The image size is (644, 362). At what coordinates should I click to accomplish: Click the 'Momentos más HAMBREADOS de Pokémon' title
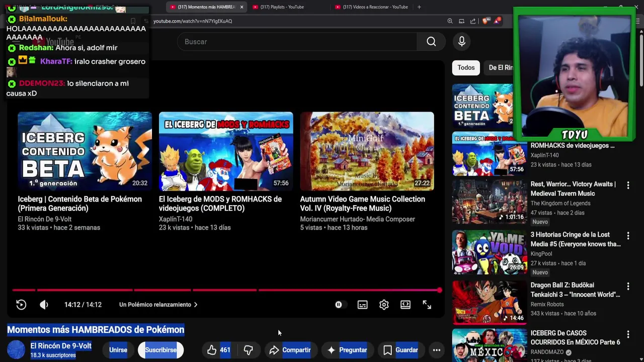coord(96,330)
